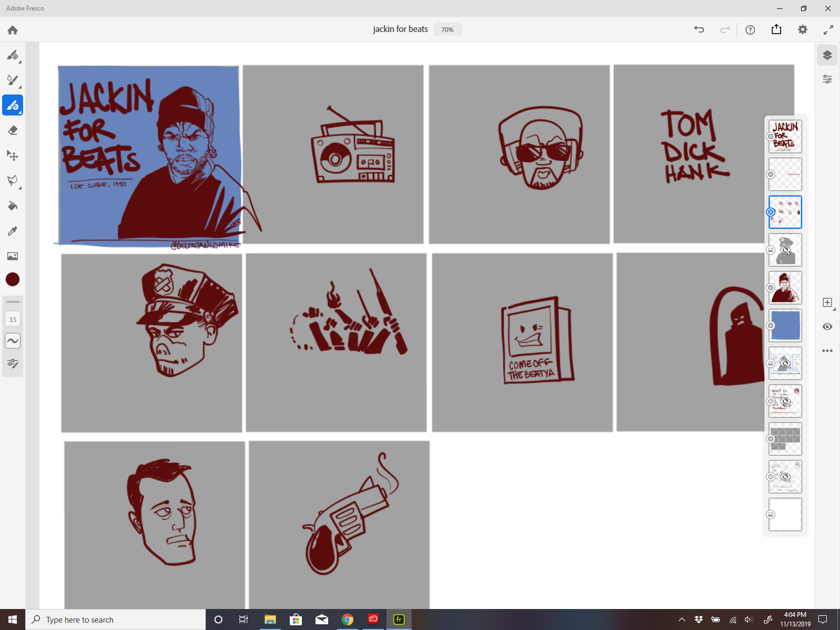Select the gray squares grid layer
The height and width of the screenshot is (630, 840).
[785, 439]
